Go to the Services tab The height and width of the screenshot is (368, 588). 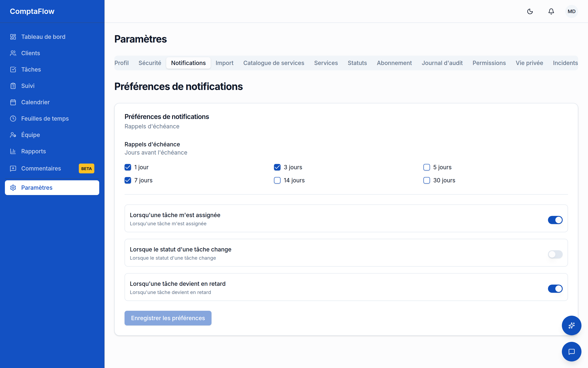326,63
